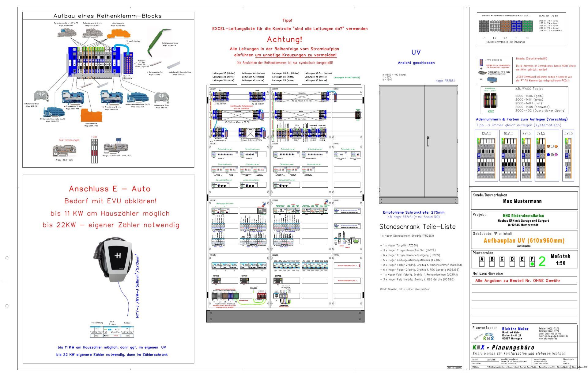Click the pink wire color dot

pyautogui.click(x=556, y=155)
